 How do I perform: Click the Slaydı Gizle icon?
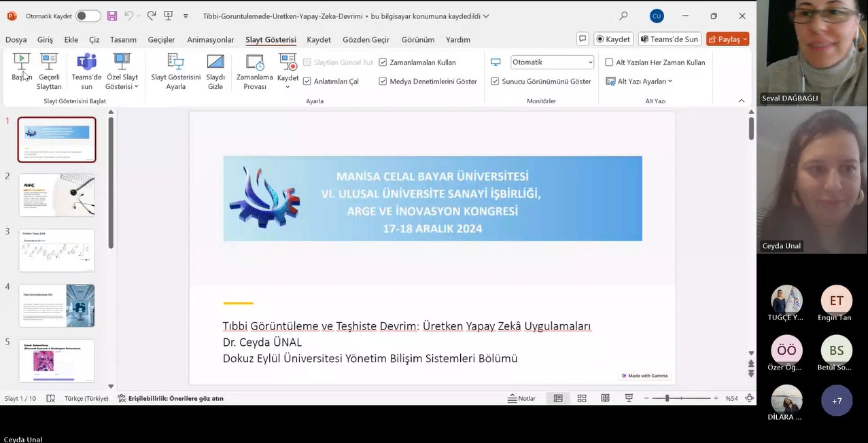(x=215, y=71)
